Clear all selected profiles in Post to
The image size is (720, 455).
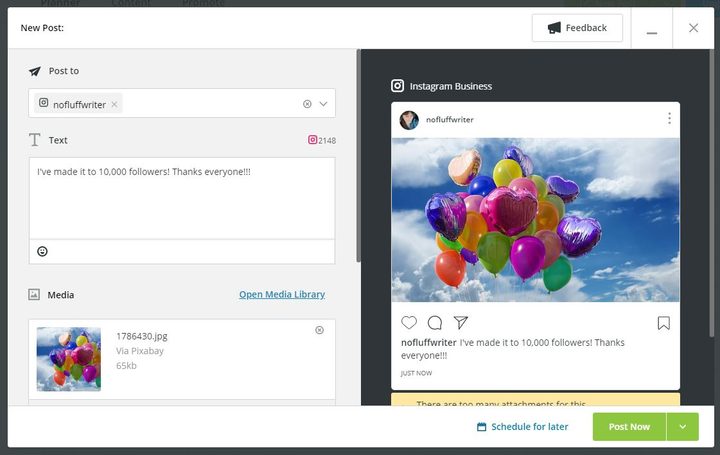[x=307, y=104]
